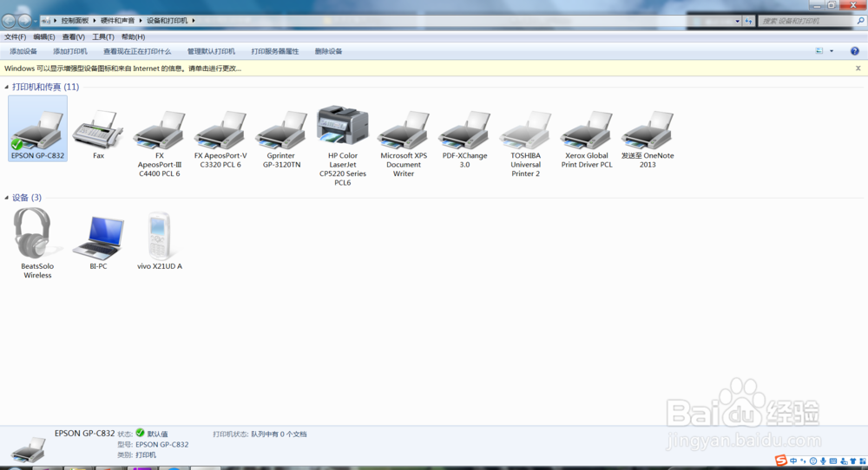This screenshot has height=470, width=868.
Task: Open the 帮助(H) menu
Action: coord(133,37)
